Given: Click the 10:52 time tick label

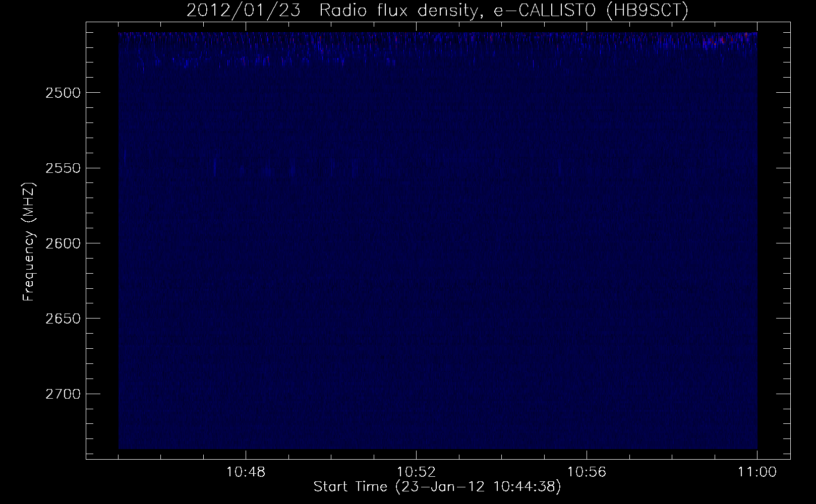Looking at the screenshot, I should click(x=417, y=472).
